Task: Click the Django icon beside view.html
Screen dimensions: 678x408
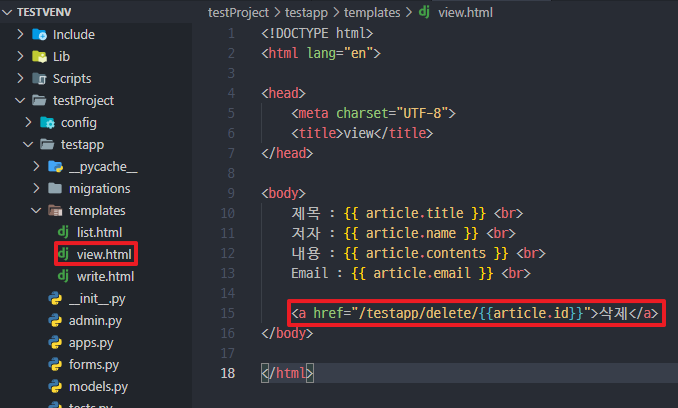Action: coord(63,254)
